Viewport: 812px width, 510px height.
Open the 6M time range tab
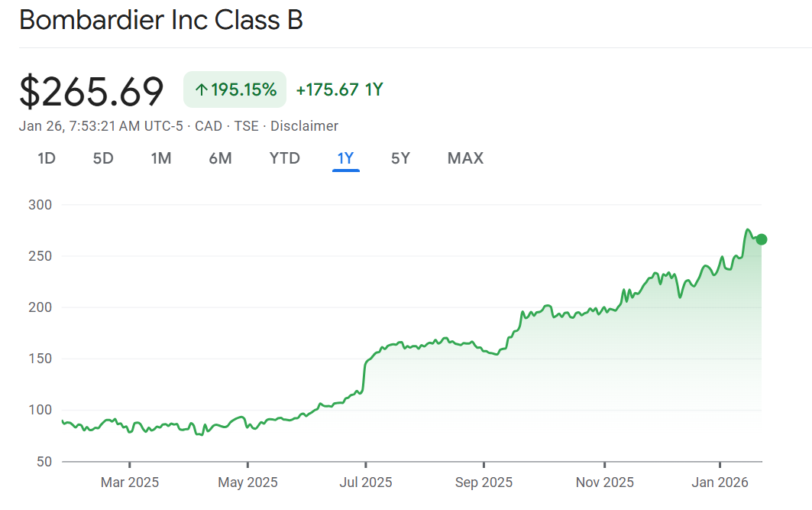pyautogui.click(x=220, y=158)
